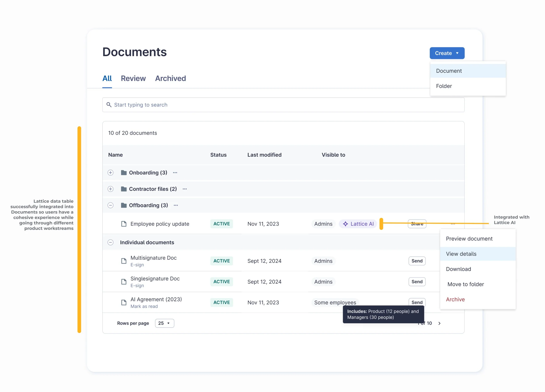Click the Start typing to search field

coord(283,105)
